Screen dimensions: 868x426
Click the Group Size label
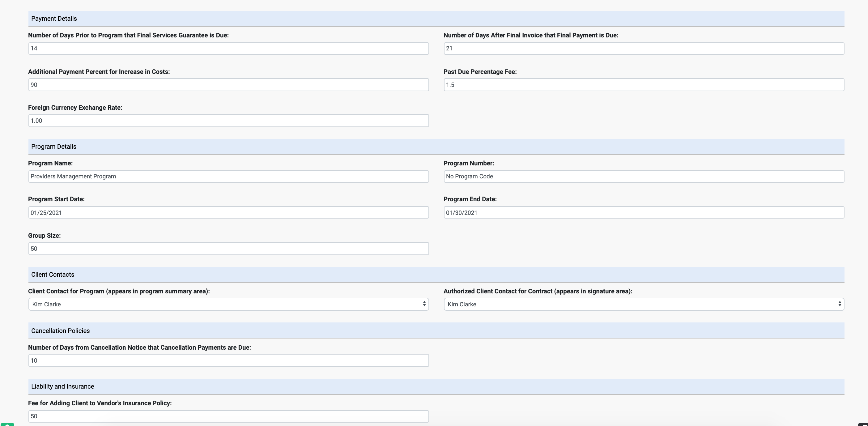(x=45, y=236)
